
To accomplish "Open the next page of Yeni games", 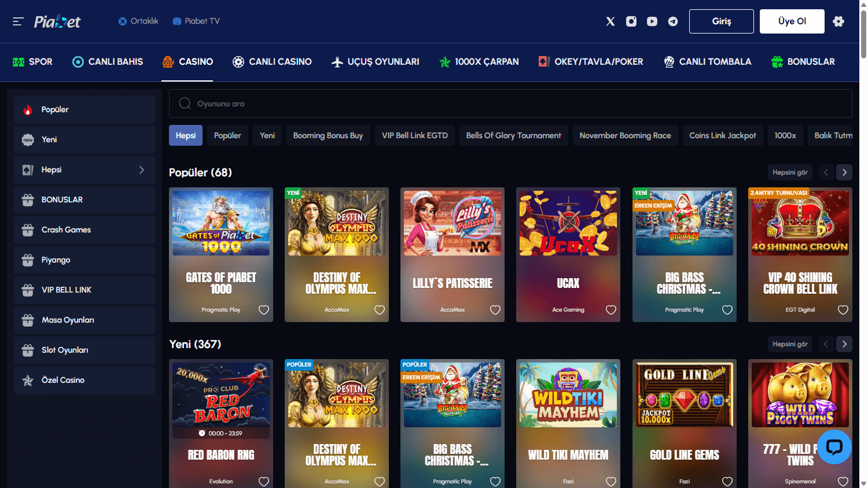I will 844,343.
